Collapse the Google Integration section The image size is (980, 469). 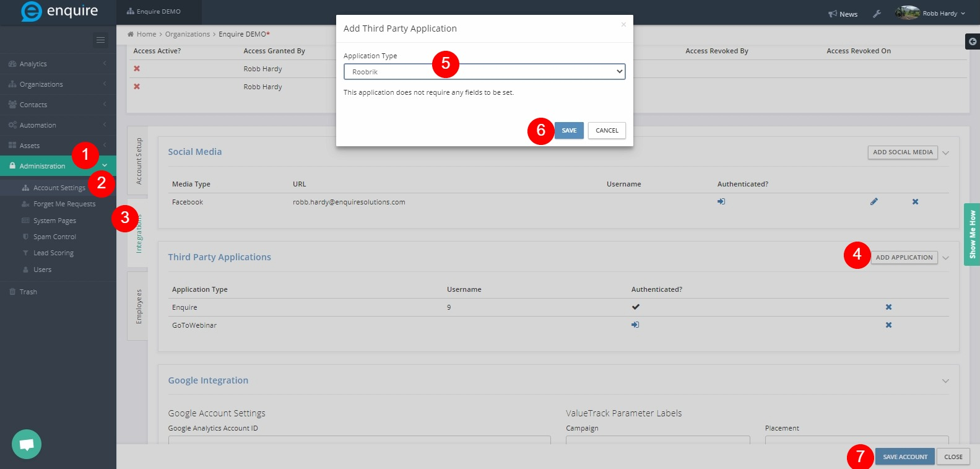(945, 380)
